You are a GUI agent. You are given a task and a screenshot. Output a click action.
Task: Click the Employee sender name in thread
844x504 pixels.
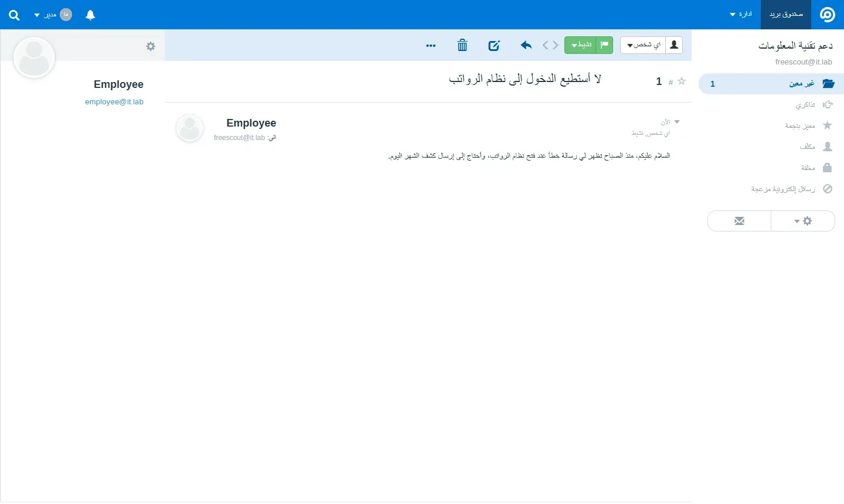pos(251,123)
